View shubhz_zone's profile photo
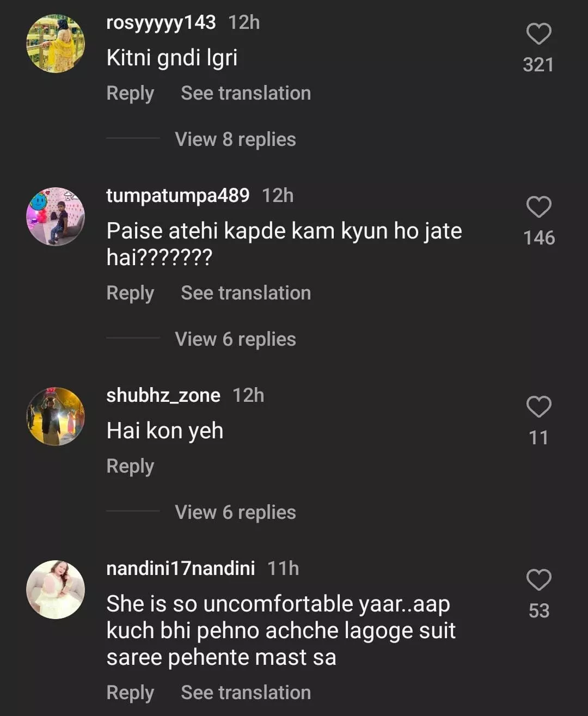 coord(56,417)
